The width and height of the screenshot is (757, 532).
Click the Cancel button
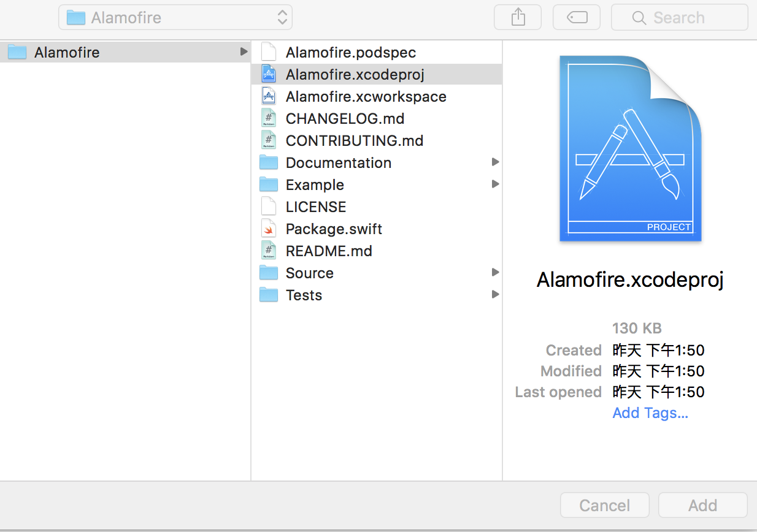coord(605,505)
